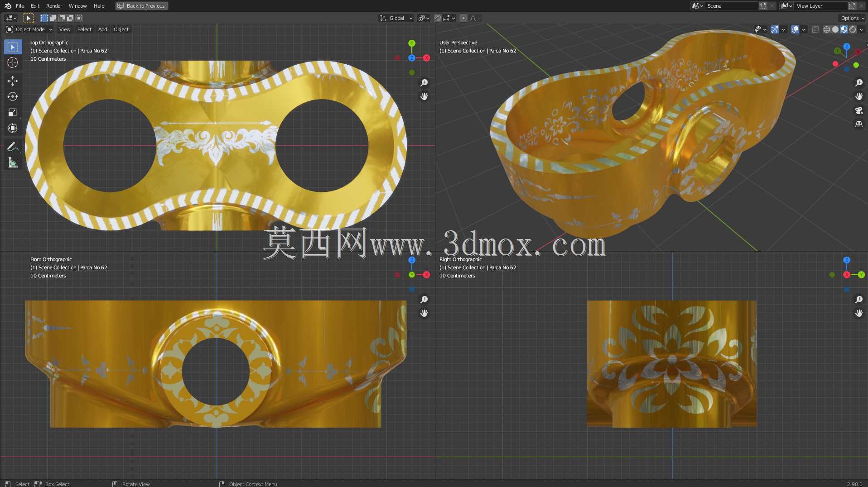The height and width of the screenshot is (487, 868).
Task: Choose the Extend Selection mode icon
Action: coord(53,18)
